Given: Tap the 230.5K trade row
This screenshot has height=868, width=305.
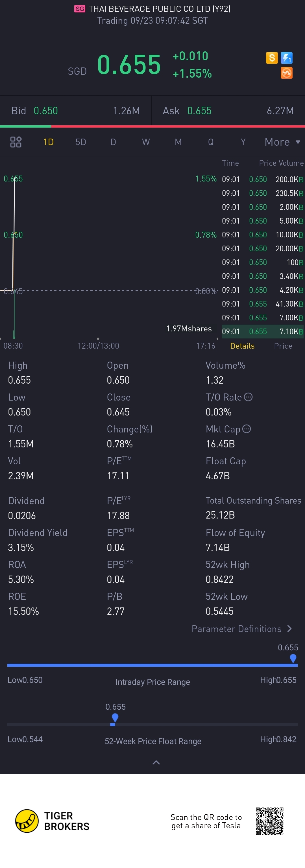Looking at the screenshot, I should click(x=263, y=193).
